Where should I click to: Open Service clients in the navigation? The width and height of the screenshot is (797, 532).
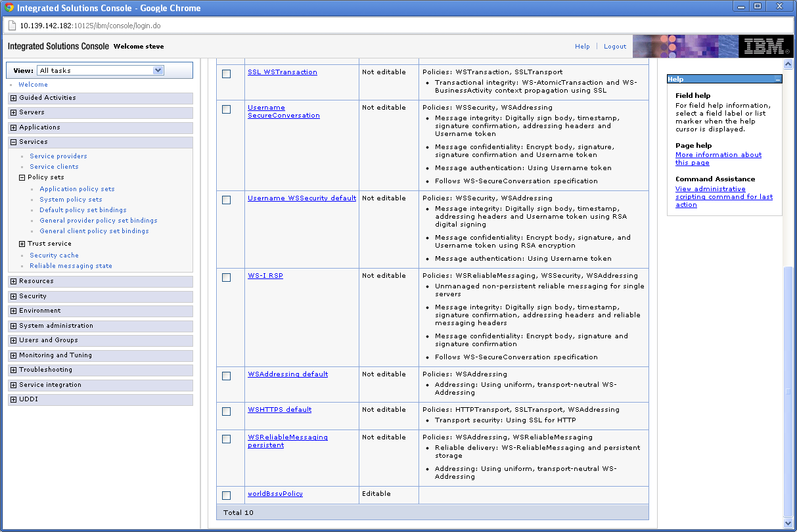(54, 167)
